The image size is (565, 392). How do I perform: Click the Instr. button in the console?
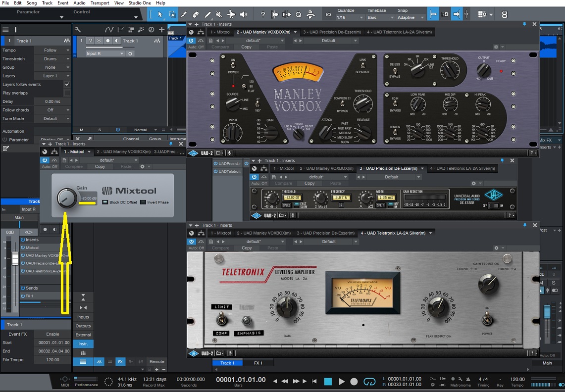83,343
